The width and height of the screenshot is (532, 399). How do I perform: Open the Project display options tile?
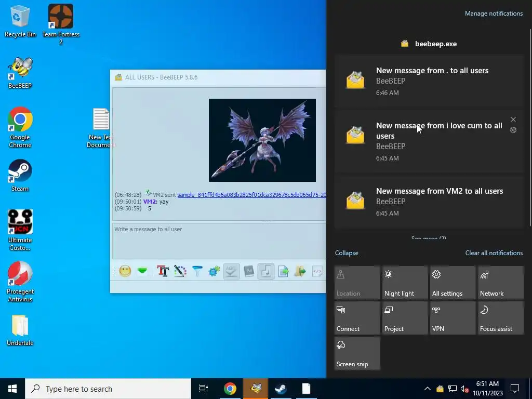[405, 318]
